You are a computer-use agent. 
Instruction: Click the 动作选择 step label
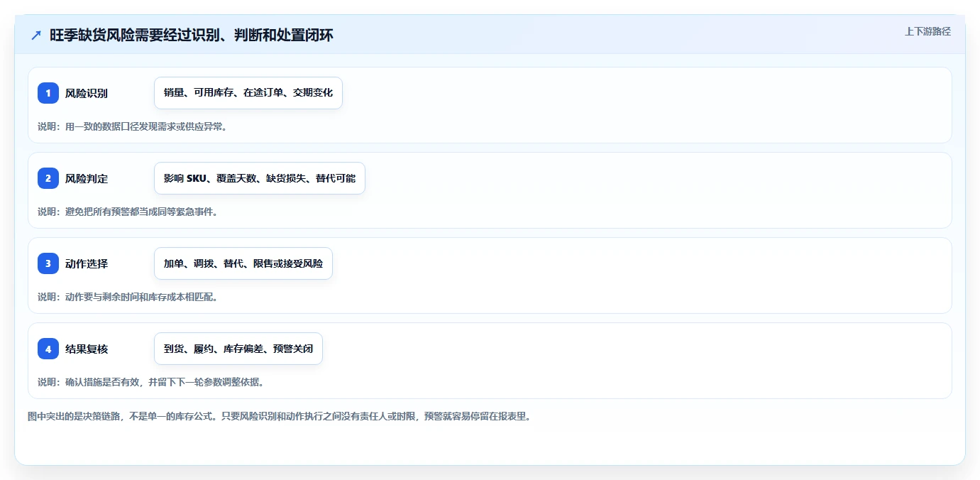(x=87, y=263)
